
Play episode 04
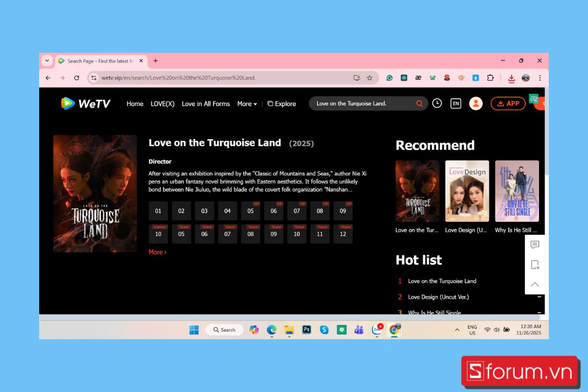click(x=227, y=211)
